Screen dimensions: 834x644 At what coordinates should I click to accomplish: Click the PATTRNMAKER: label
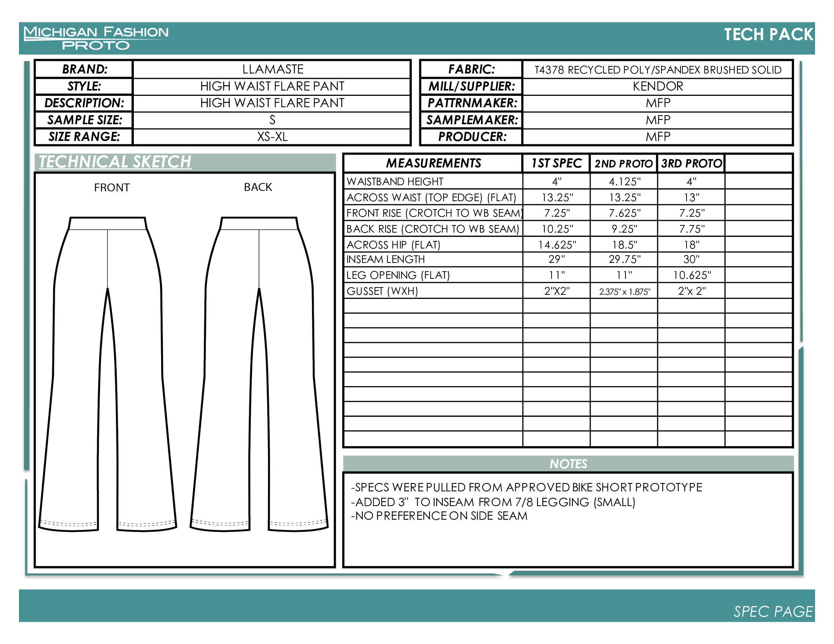[472, 103]
